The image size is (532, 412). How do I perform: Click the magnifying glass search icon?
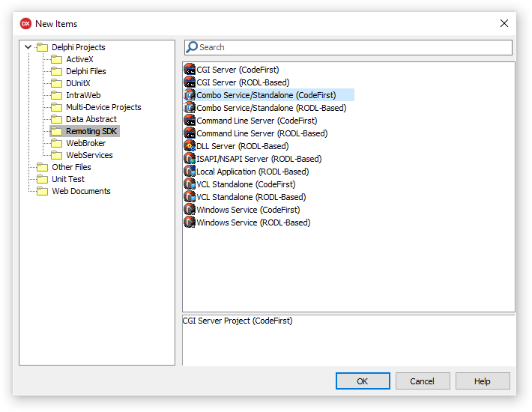[x=192, y=47]
